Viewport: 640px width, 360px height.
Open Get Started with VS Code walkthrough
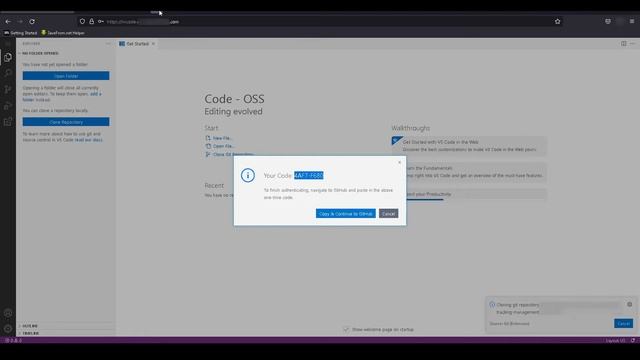click(x=469, y=145)
